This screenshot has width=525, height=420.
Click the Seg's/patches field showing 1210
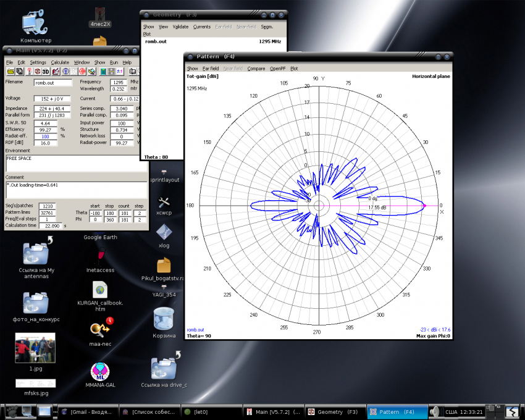[x=47, y=206]
